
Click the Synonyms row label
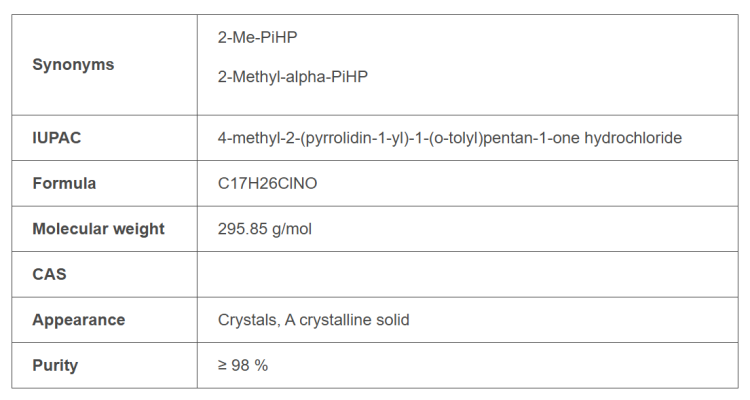click(x=73, y=65)
